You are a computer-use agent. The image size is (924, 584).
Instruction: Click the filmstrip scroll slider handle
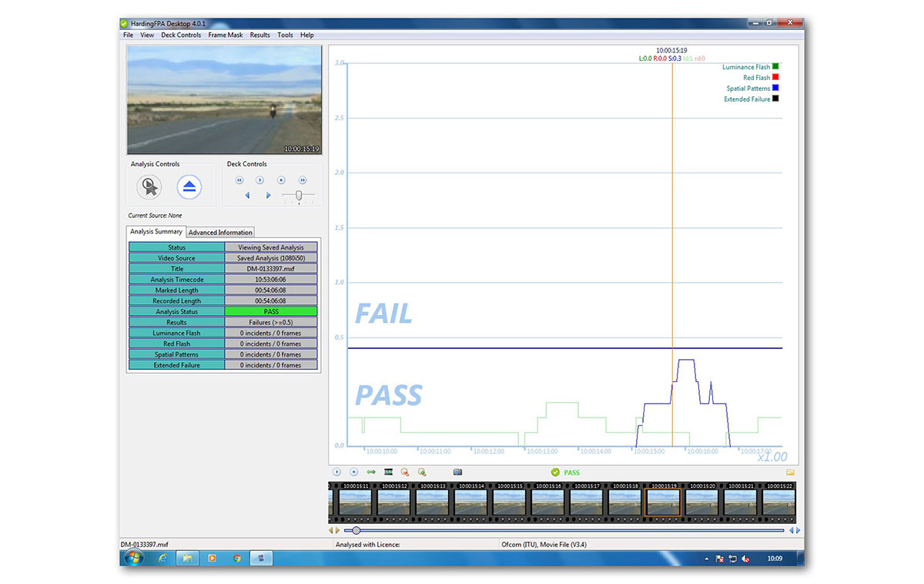pyautogui.click(x=356, y=530)
